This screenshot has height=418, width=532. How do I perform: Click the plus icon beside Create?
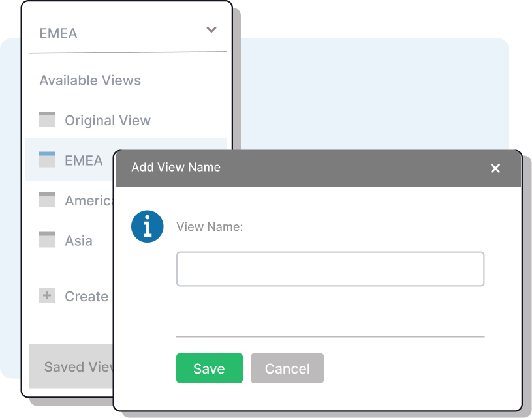pyautogui.click(x=47, y=295)
